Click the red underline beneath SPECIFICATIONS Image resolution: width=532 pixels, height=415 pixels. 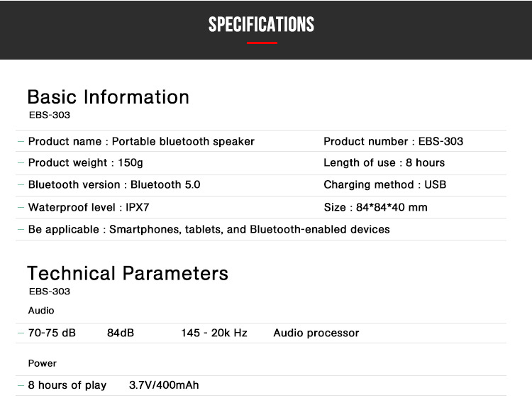(x=262, y=43)
